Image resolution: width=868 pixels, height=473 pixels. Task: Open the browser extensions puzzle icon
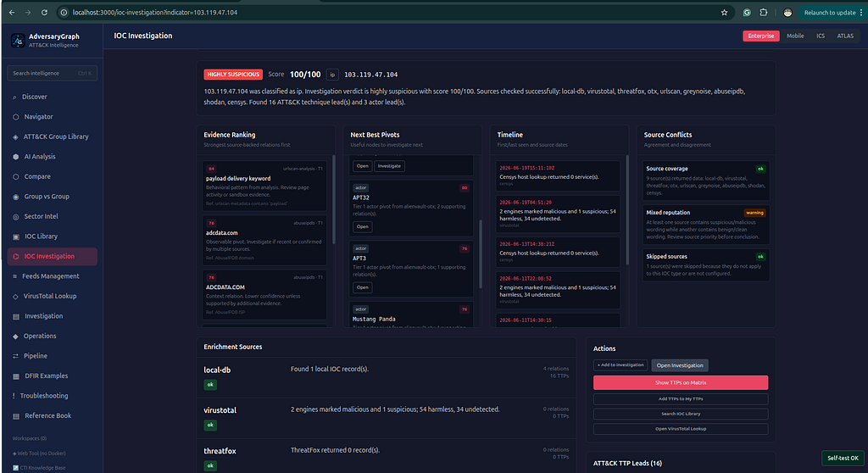(764, 12)
